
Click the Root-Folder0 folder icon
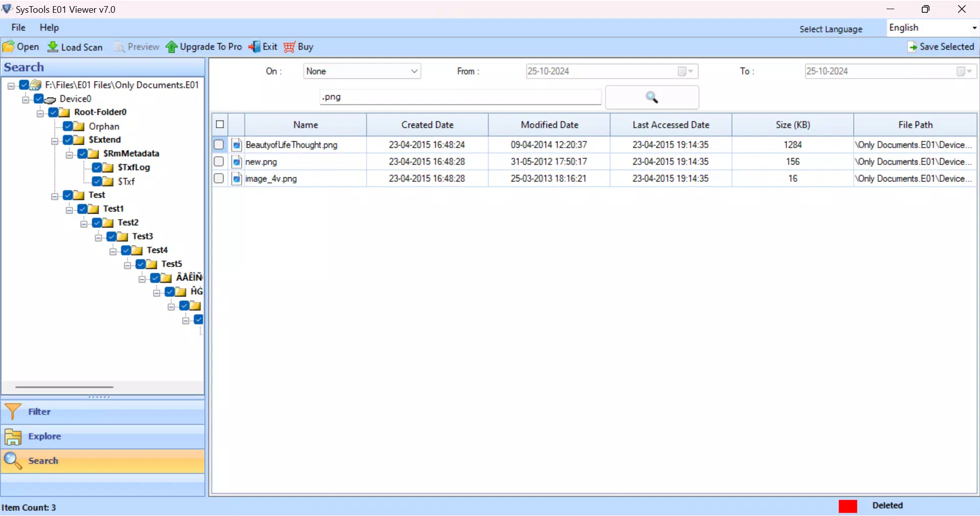tap(64, 112)
